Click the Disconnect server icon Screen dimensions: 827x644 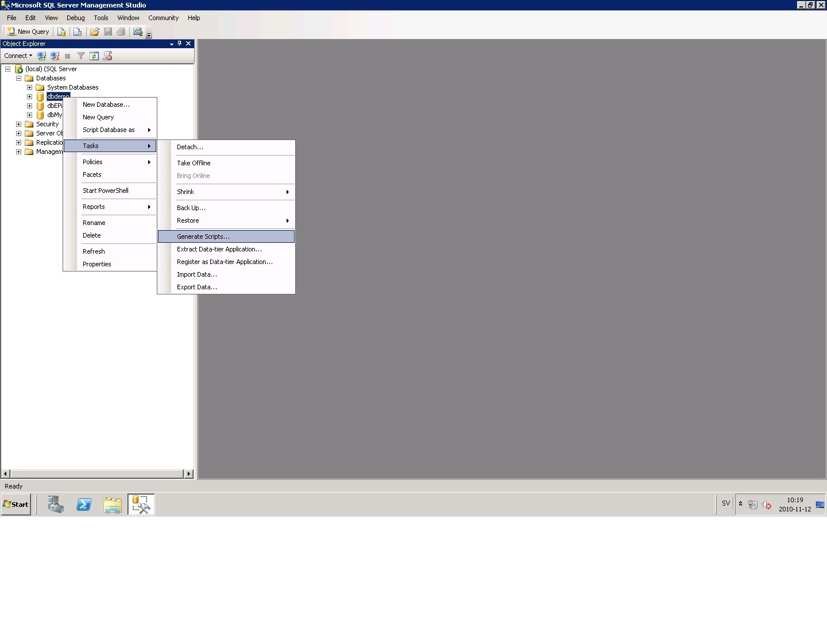55,56
